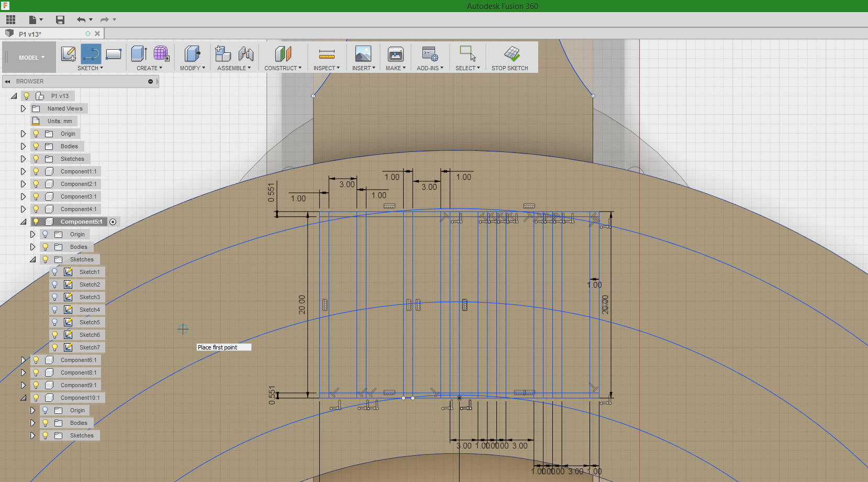Collapse the Browser panel arrows

[x=7, y=81]
